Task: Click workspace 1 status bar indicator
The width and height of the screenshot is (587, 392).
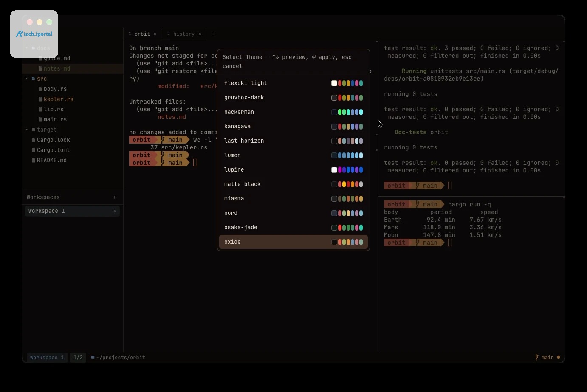Action: coord(47,358)
